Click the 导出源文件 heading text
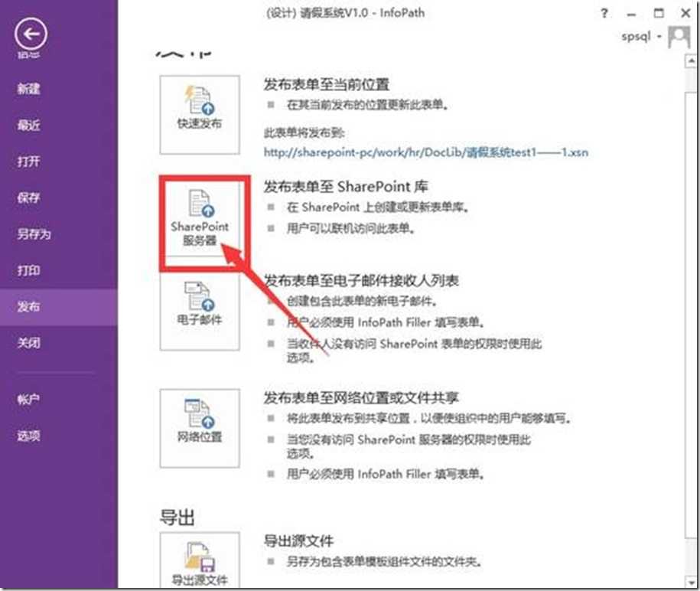Screen dimensions: 700x591 (x=298, y=541)
